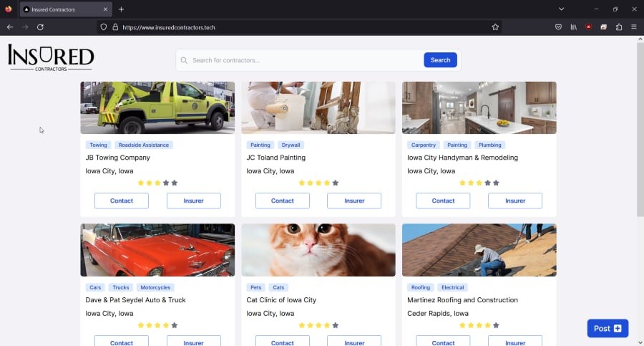Select the Motorcycles tag
The image size is (644, 346).
click(155, 287)
